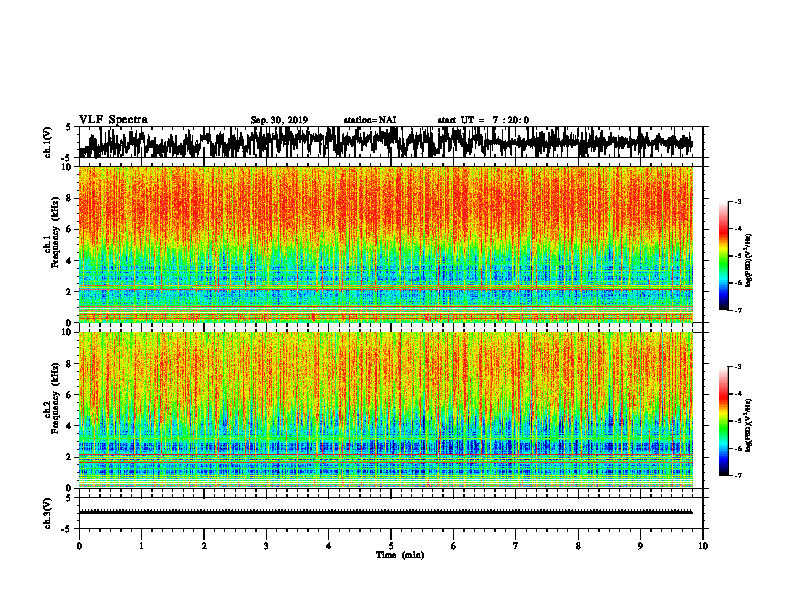
Task: Click time axis tick label "0"
Action: [79, 546]
